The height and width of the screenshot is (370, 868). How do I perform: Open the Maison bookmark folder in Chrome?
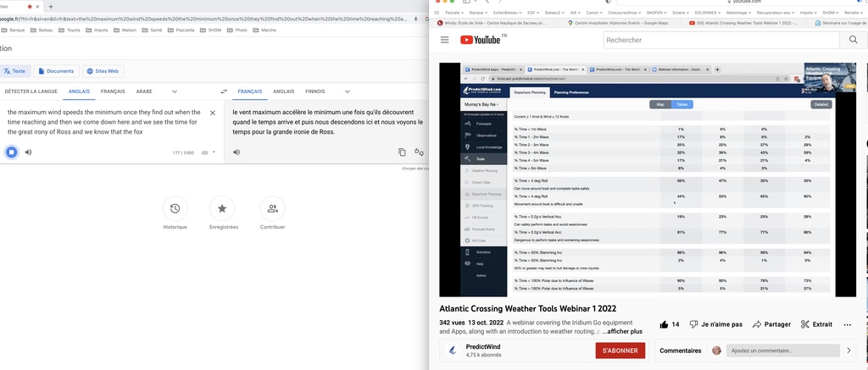pos(125,30)
